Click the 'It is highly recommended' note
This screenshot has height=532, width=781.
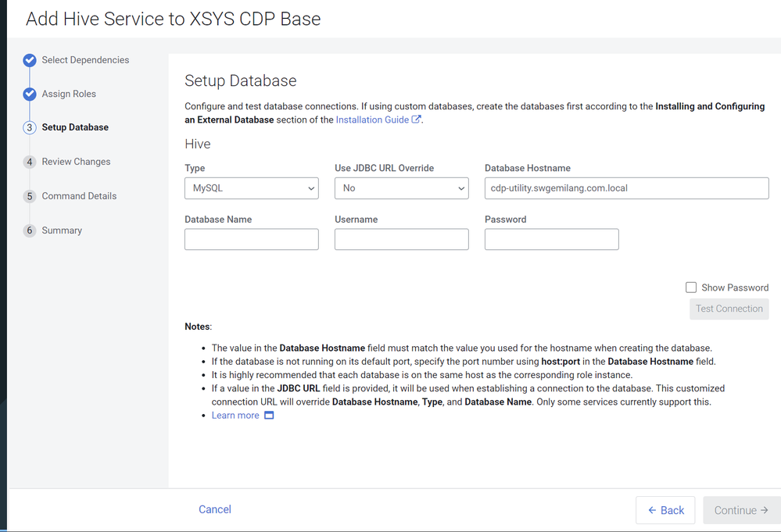click(422, 375)
